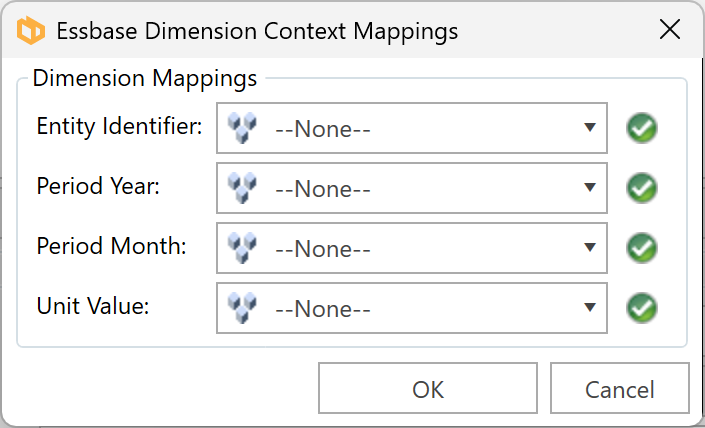Click green checkmark beside Period Year
Viewport: 705px width, 428px height.
[x=641, y=187]
